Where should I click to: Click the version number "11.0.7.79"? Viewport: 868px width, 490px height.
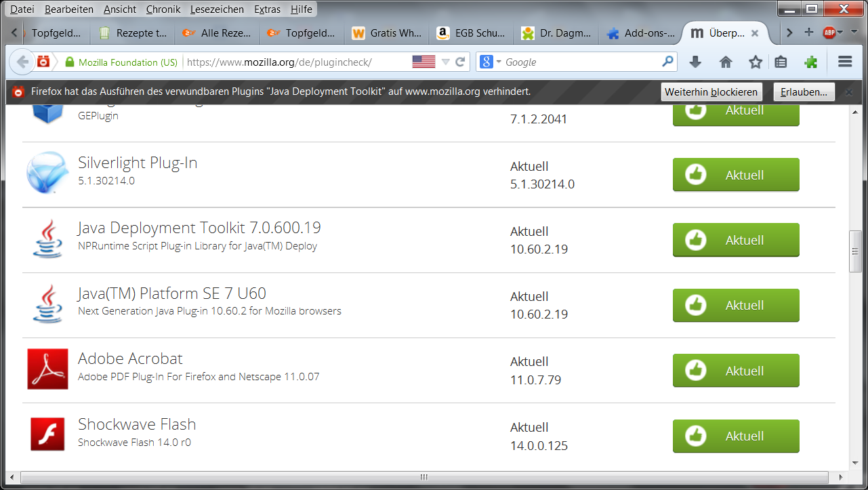click(535, 380)
